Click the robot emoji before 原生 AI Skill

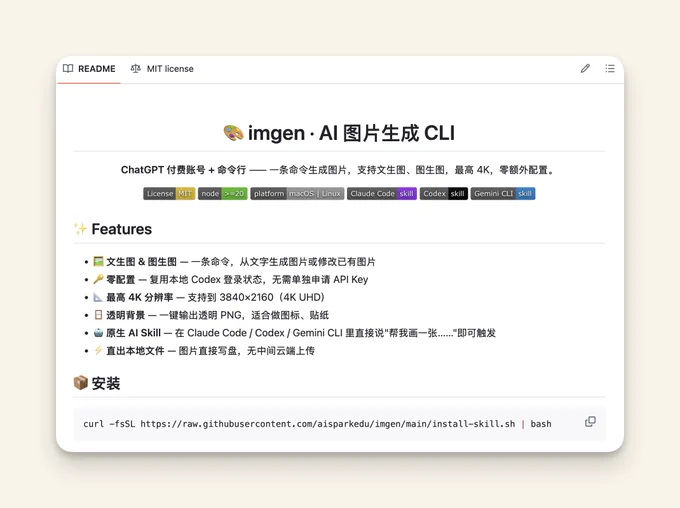click(98, 332)
